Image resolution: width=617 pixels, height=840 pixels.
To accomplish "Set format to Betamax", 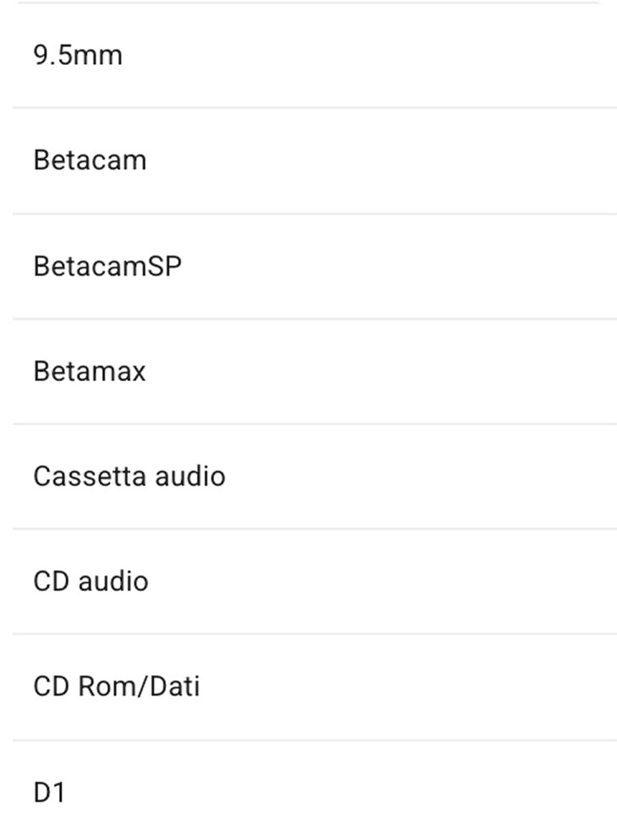I will click(89, 371).
